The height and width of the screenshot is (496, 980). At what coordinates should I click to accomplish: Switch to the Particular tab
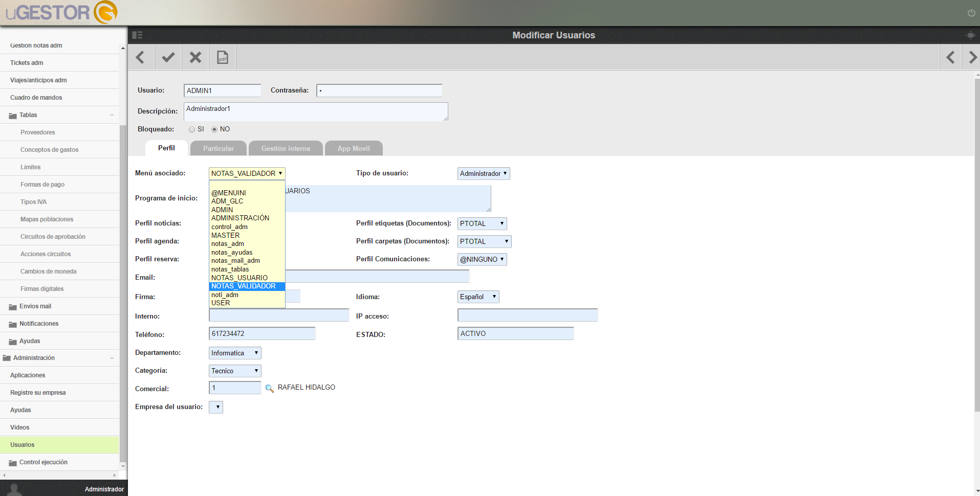click(219, 148)
